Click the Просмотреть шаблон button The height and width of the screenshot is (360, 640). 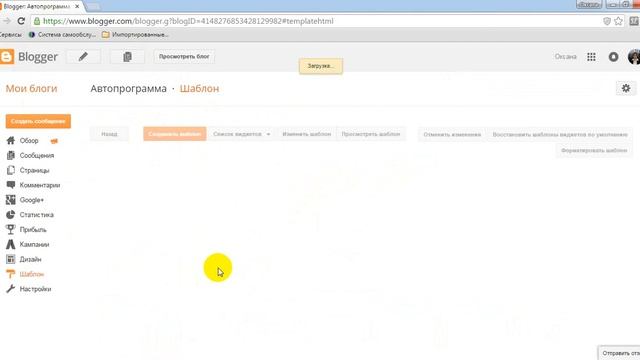pyautogui.click(x=371, y=134)
